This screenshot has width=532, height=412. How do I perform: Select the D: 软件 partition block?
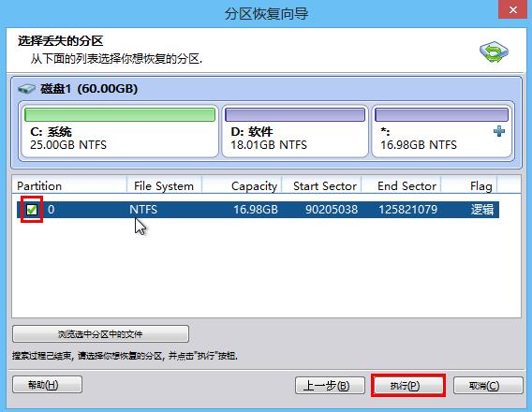[x=295, y=131]
